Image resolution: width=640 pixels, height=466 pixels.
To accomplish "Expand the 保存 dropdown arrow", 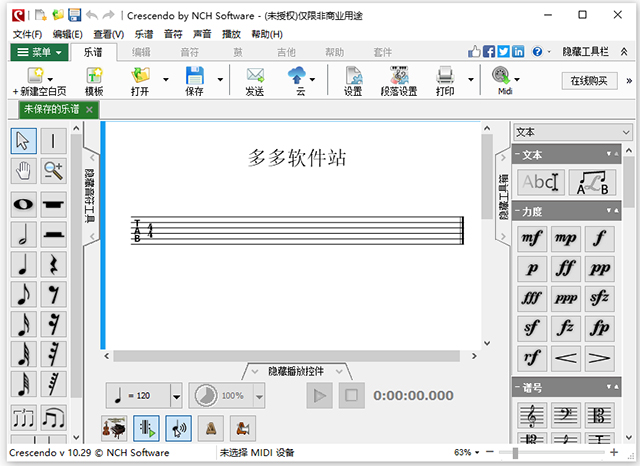I will coord(220,80).
